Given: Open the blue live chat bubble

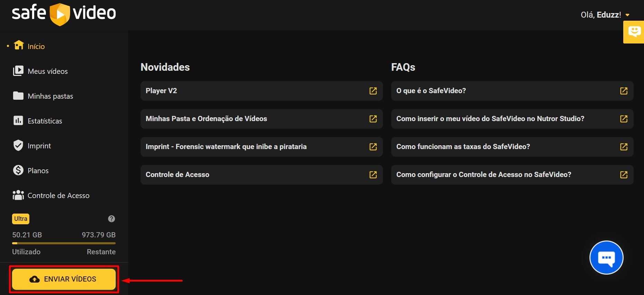Looking at the screenshot, I should pos(606,257).
